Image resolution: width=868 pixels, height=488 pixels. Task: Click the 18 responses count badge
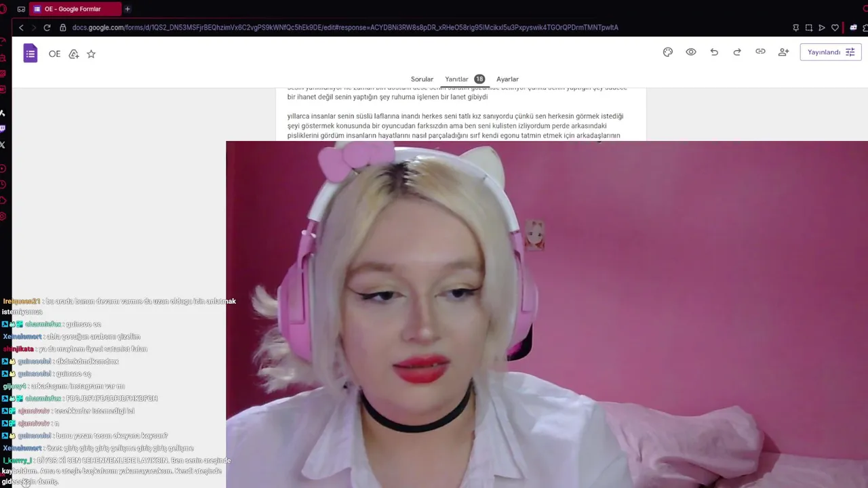pos(479,79)
